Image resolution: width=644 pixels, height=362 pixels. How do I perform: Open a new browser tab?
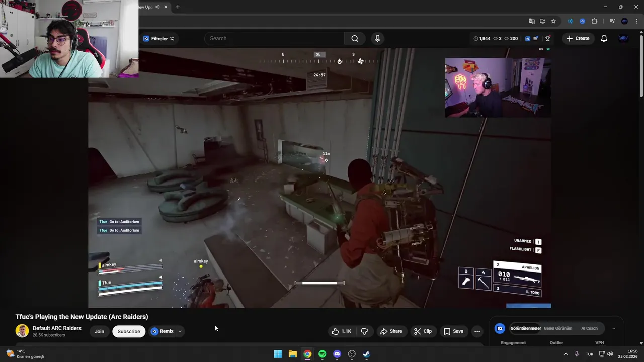[x=178, y=7]
